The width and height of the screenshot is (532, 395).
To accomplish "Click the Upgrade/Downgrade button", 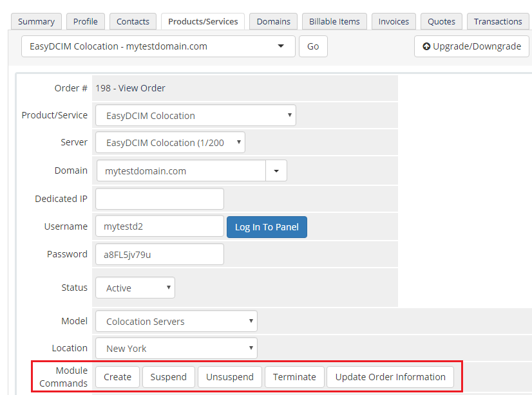I will point(471,46).
